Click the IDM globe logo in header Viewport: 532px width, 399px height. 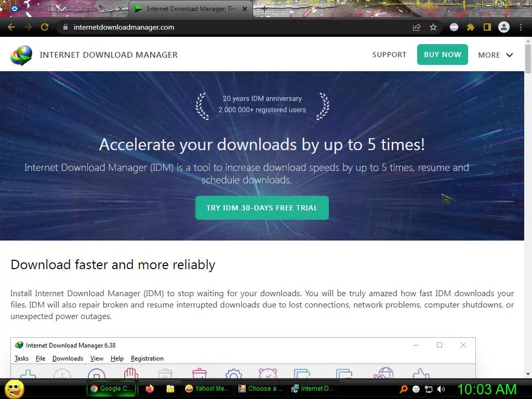[21, 55]
